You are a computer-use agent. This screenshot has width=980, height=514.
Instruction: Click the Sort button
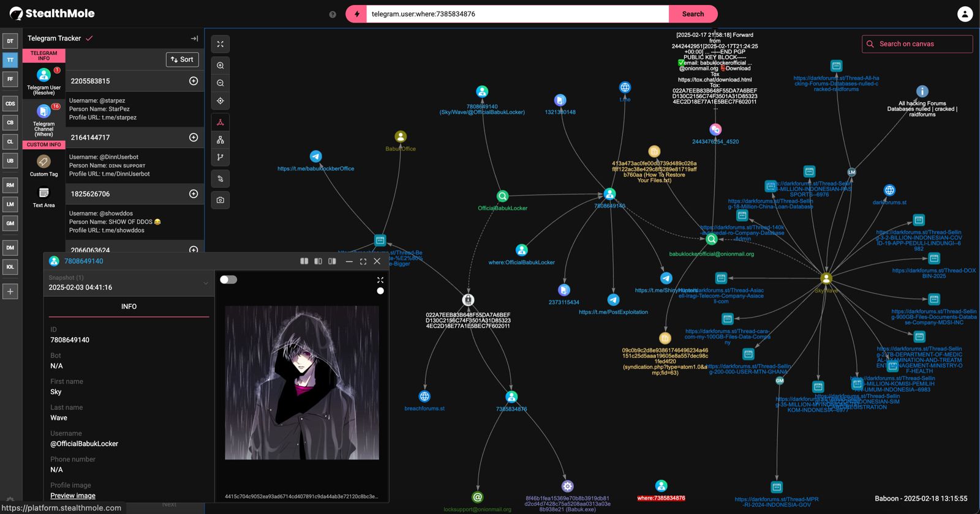(x=182, y=59)
